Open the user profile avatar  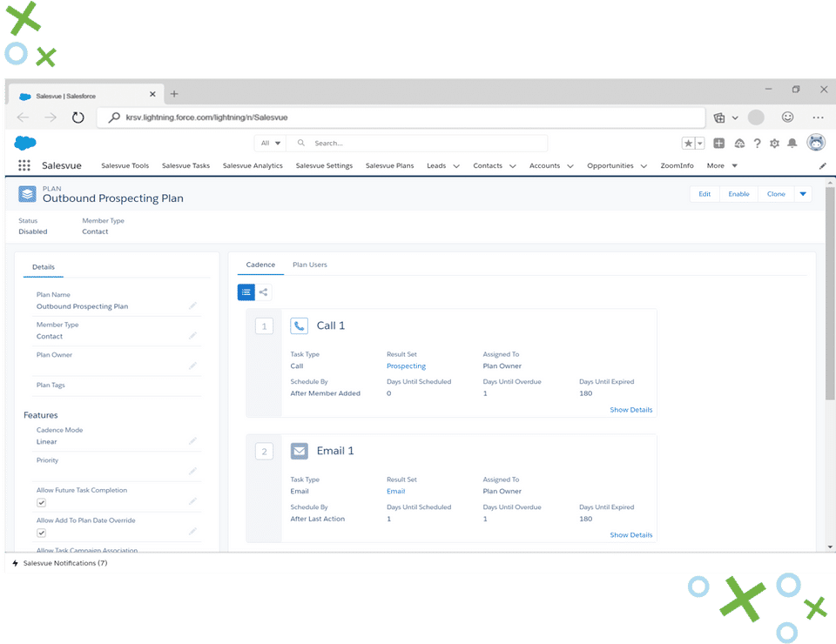pos(816,142)
